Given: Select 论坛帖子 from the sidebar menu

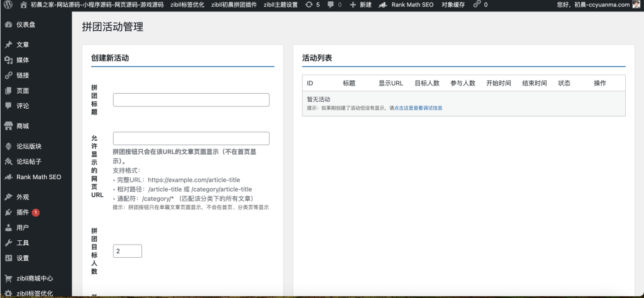Looking at the screenshot, I should [x=29, y=162].
